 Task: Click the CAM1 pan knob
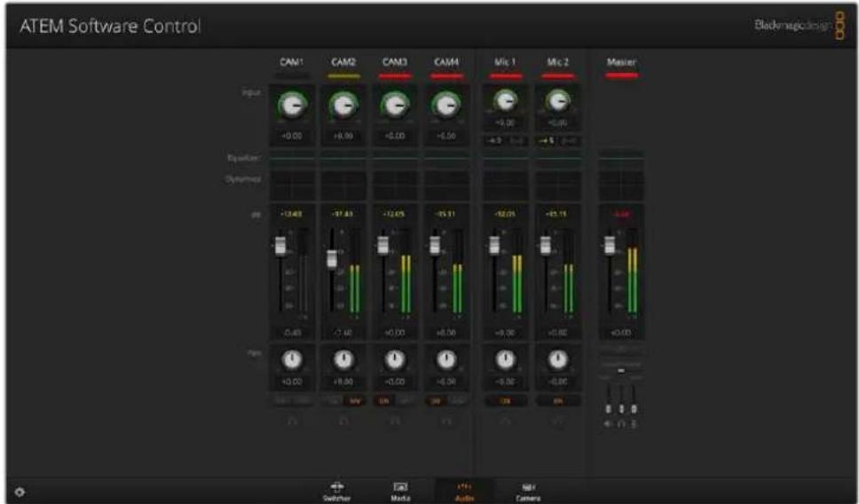pyautogui.click(x=292, y=360)
